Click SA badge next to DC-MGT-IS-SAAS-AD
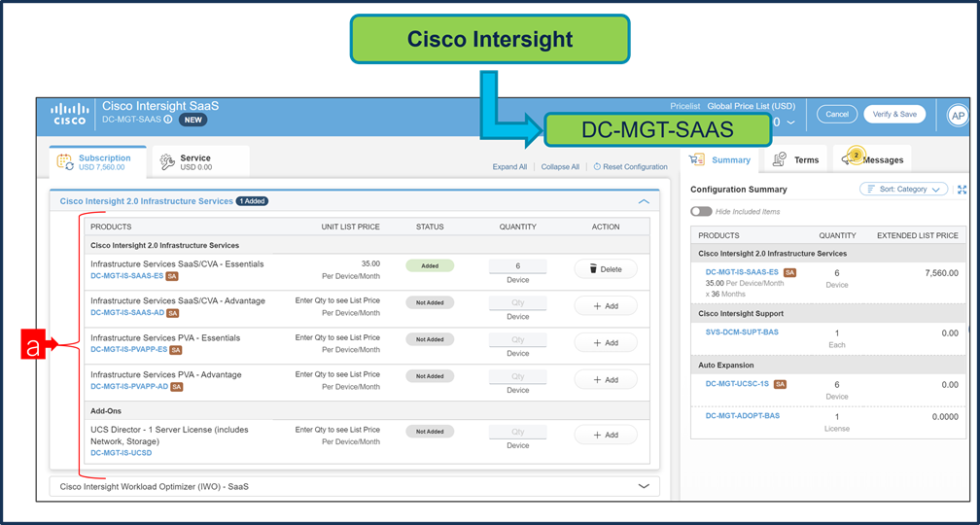980x525 pixels. [172, 313]
